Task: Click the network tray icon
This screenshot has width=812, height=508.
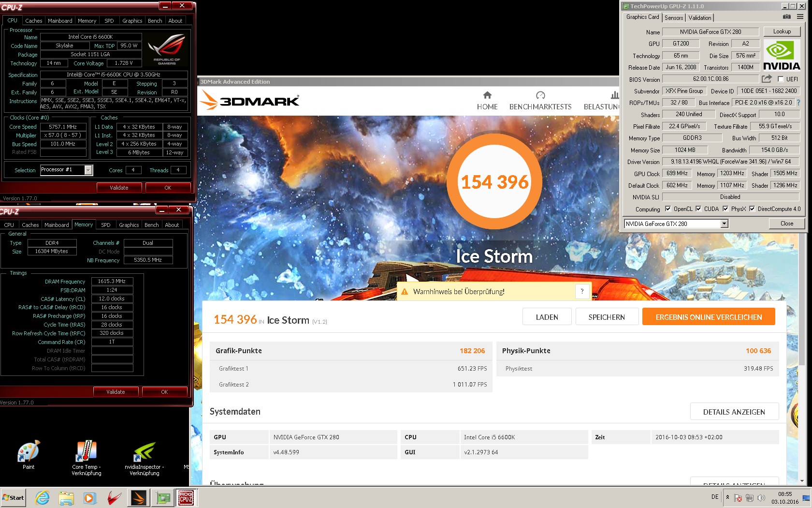Action: [750, 498]
